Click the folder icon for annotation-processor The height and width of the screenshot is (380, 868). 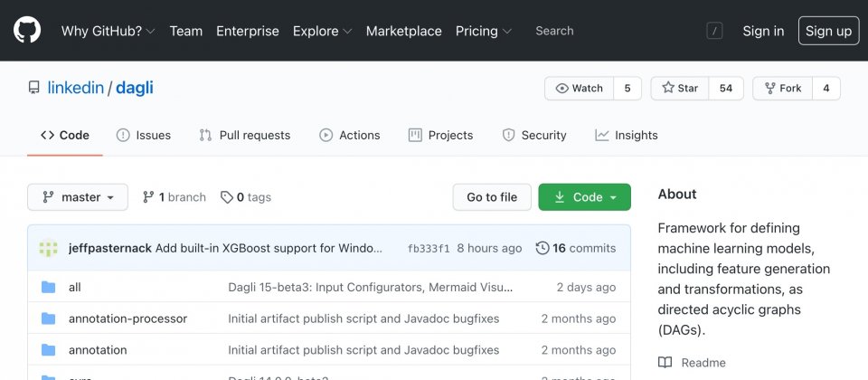point(49,318)
